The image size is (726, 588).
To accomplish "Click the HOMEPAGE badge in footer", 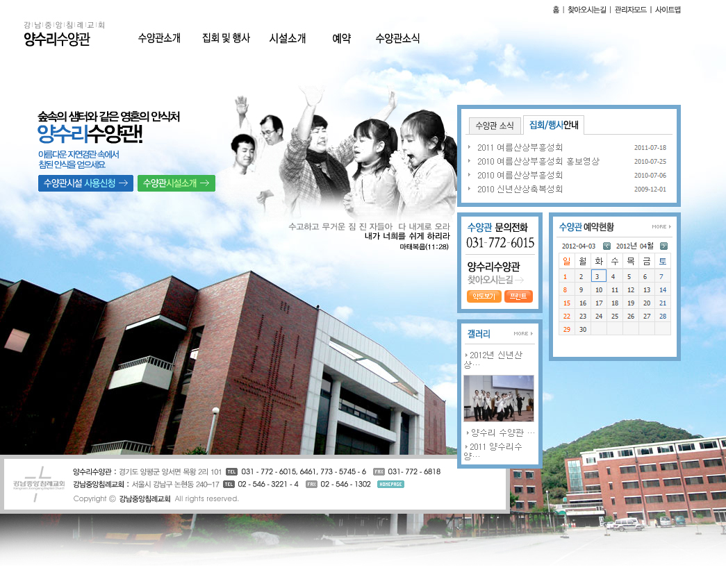I will coord(390,484).
